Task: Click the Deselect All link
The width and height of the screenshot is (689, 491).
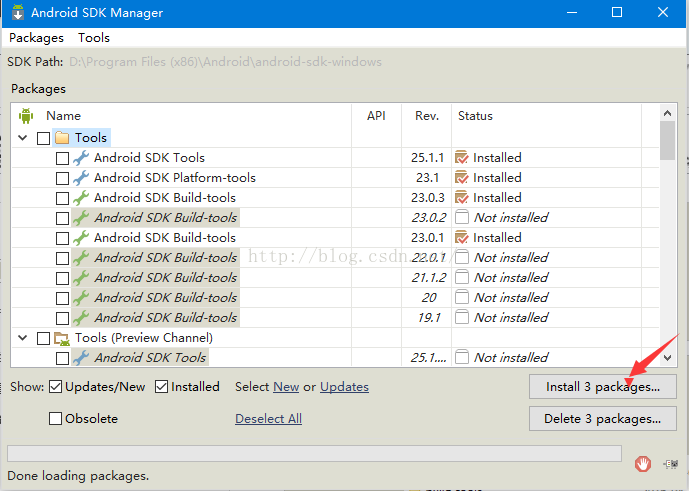Action: coord(268,419)
